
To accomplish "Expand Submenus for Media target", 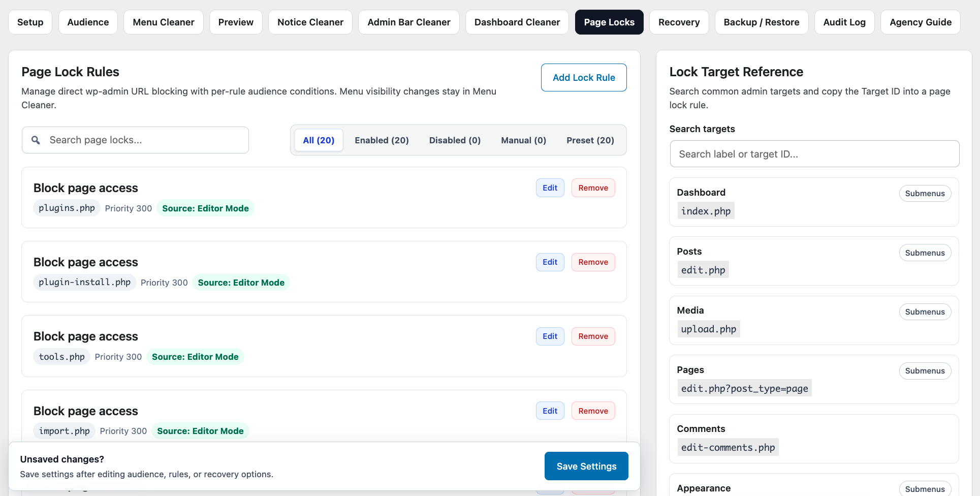I will click(x=925, y=312).
